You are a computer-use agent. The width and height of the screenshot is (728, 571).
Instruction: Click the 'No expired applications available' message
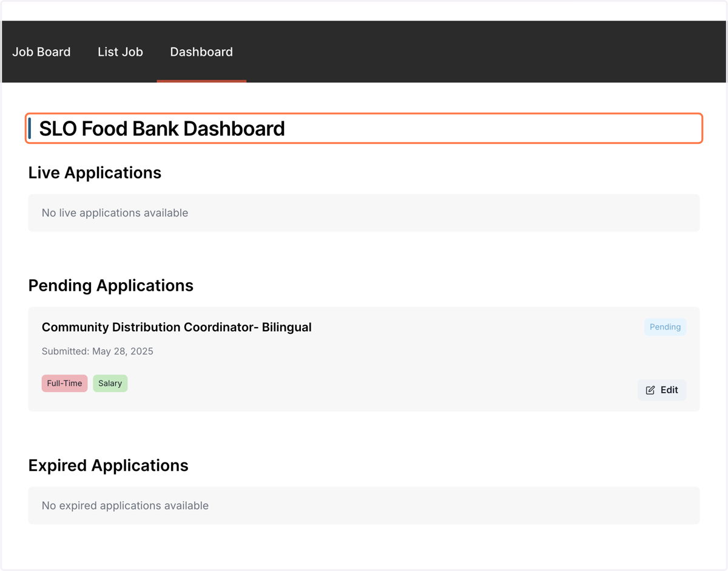125,505
